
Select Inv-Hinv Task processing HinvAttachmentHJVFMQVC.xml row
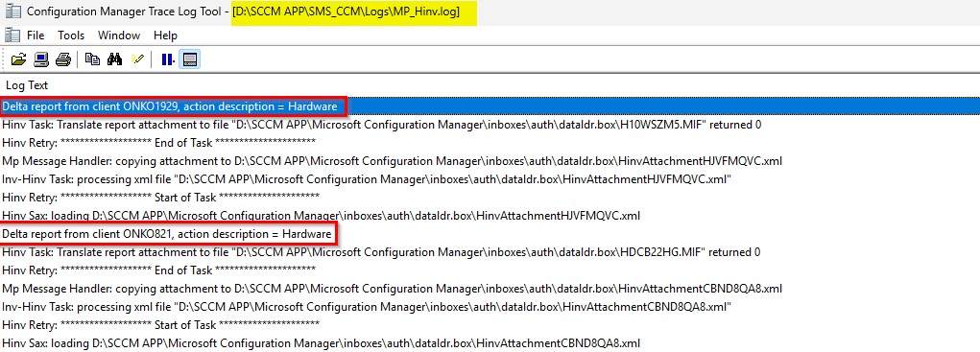490,179
